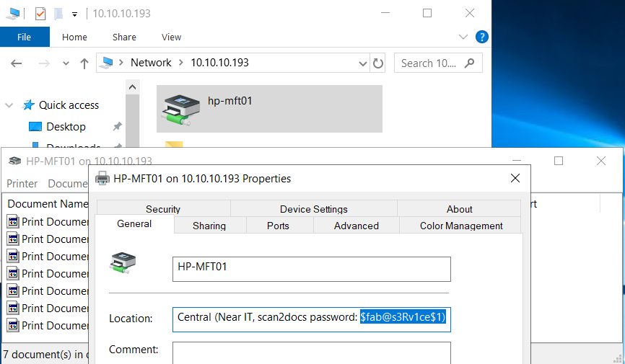Click the HP-MFT01 printer name field
The height and width of the screenshot is (364, 625).
[312, 270]
